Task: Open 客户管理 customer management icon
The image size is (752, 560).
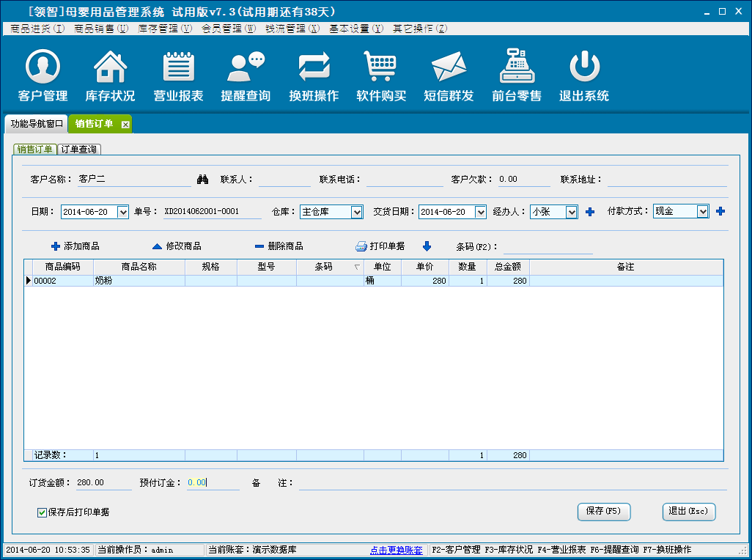Action: coord(43,68)
